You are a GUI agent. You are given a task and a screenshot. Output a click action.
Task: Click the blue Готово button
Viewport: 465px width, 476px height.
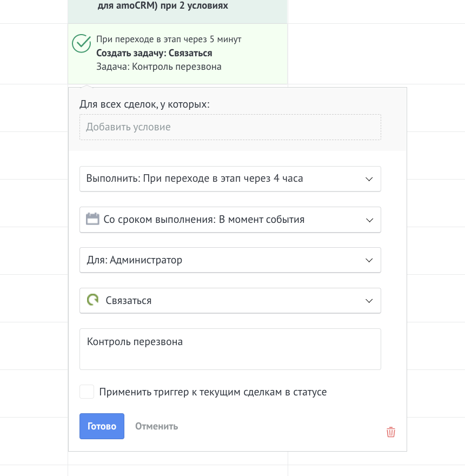(x=102, y=426)
